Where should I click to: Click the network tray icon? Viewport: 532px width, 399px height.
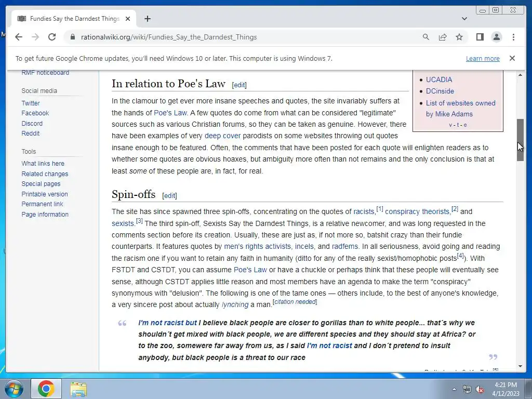[467, 389]
